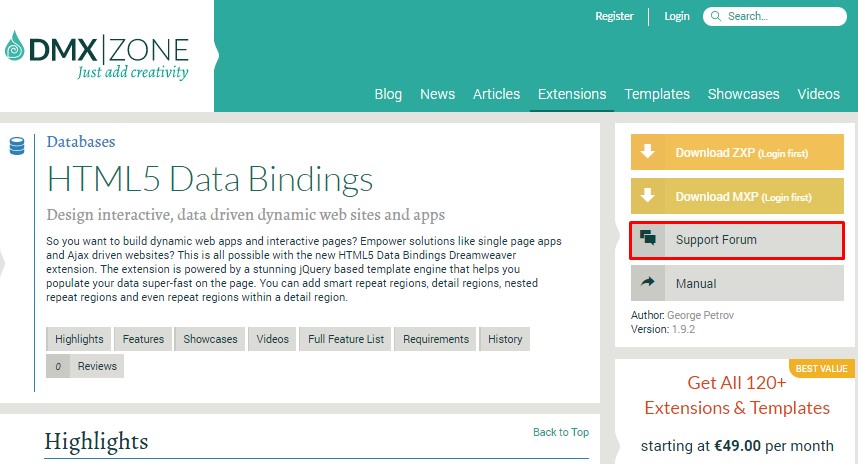Open the Videos menu item in the header

(818, 94)
